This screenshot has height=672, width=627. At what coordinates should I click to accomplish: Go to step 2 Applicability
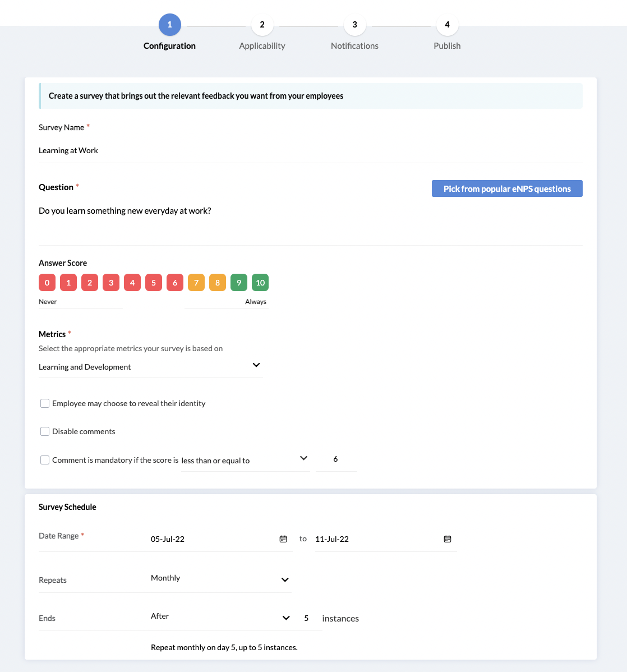click(x=262, y=25)
